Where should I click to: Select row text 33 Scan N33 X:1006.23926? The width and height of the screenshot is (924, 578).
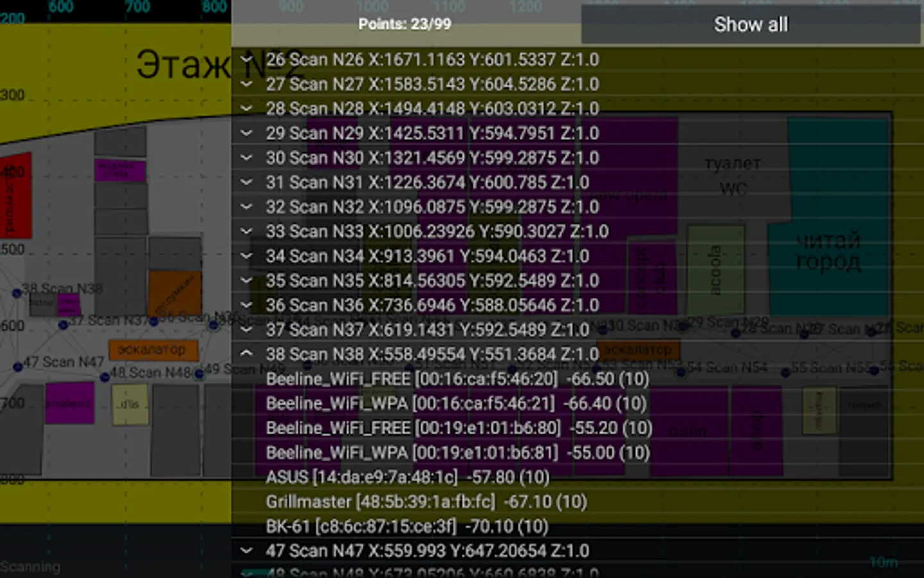click(437, 231)
